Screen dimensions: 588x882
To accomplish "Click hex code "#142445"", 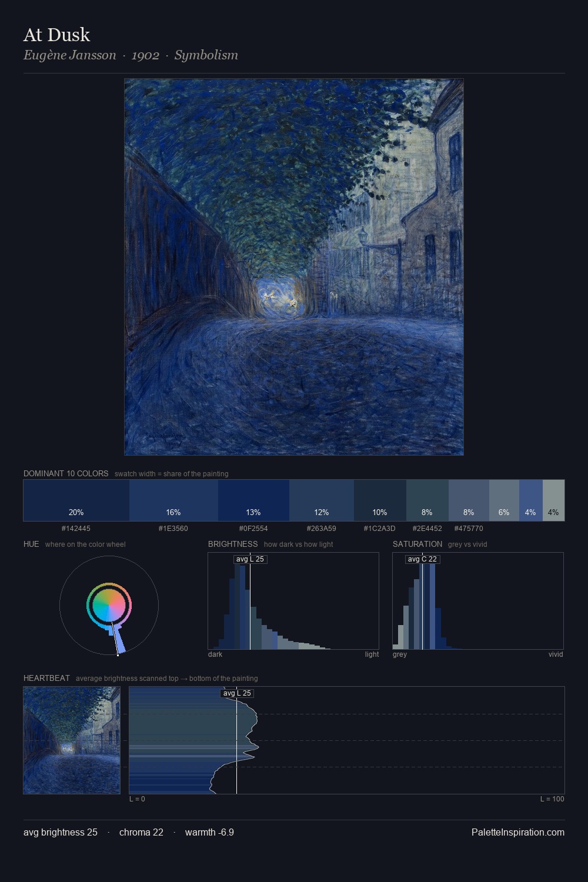I will (76, 529).
